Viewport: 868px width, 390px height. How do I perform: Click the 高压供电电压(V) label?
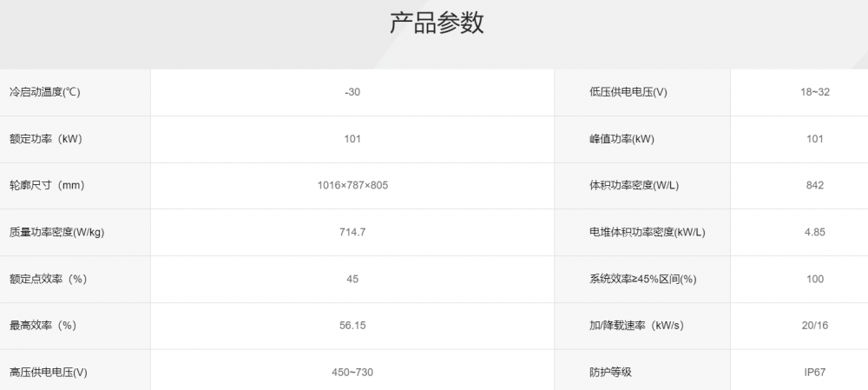[x=48, y=373]
